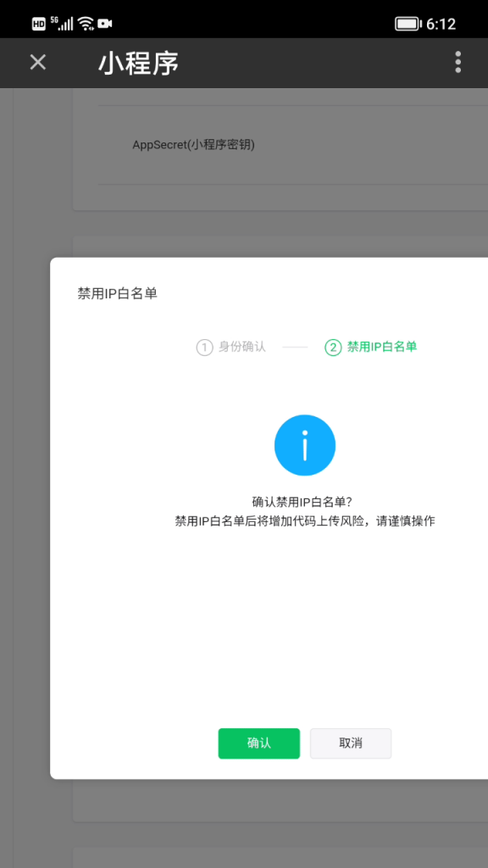Open the three-dot more options menu
The width and height of the screenshot is (488, 868).
coord(457,62)
